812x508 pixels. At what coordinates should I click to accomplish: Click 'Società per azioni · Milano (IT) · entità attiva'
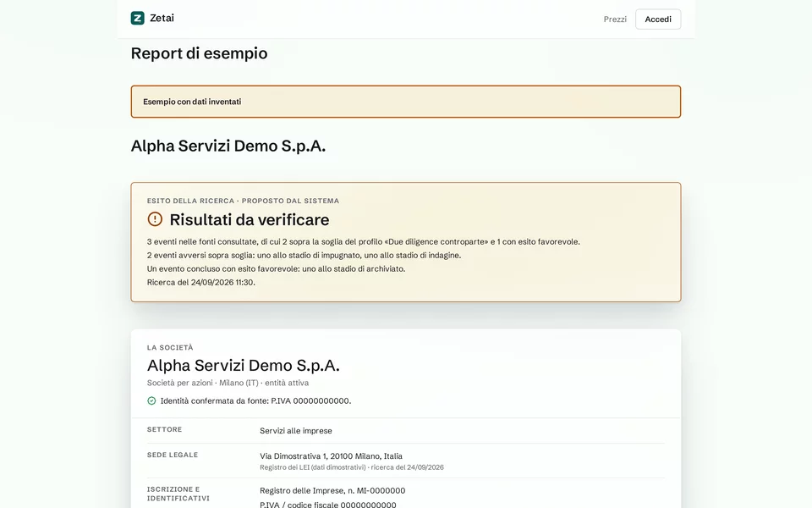coord(228,383)
